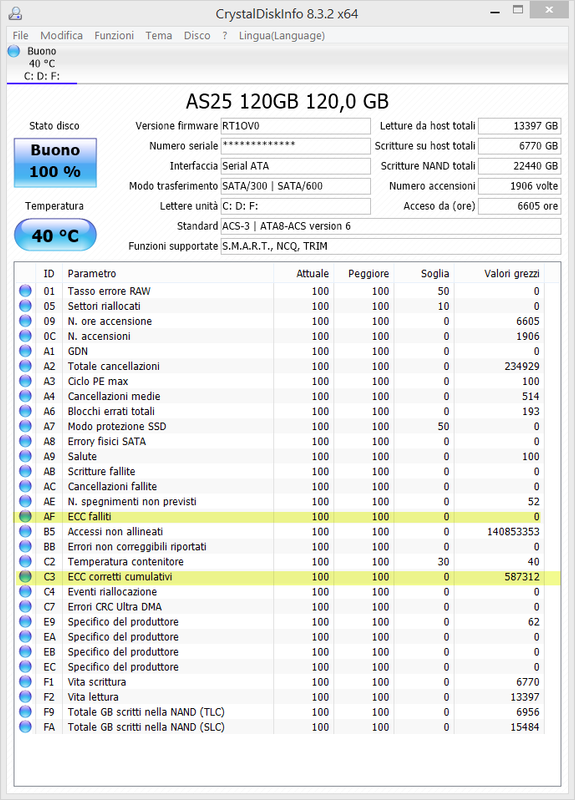Click status orb for Vita lettura row

(25, 697)
